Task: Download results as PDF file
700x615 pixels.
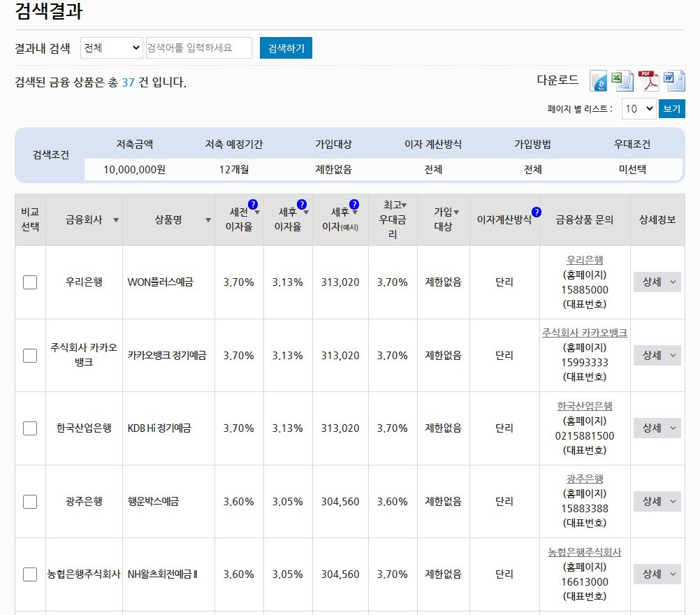Action: [x=648, y=81]
